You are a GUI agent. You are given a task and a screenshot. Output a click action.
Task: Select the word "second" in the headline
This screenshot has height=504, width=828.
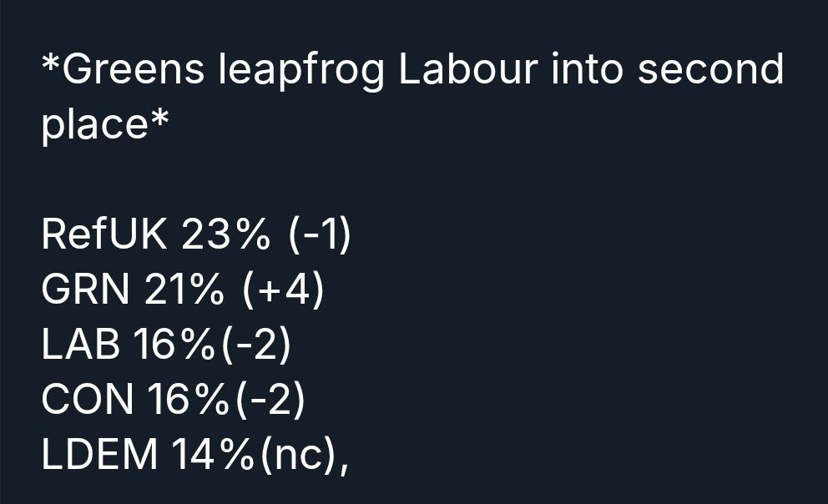point(710,71)
